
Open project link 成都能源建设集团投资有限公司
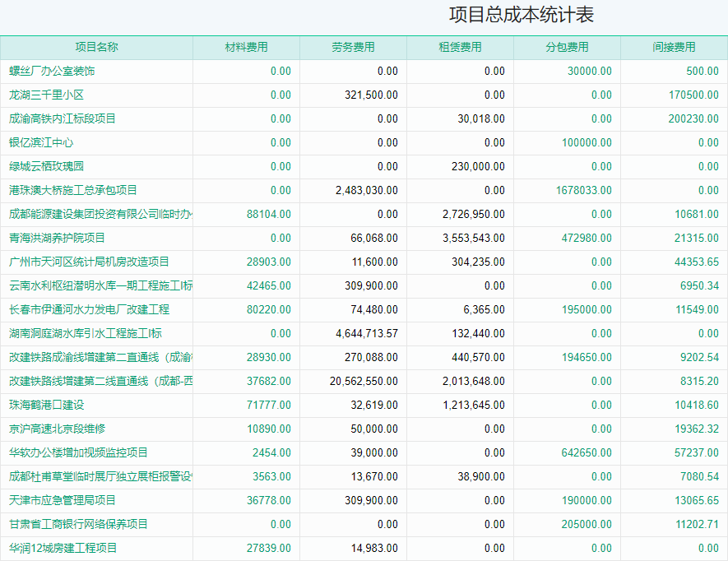point(100,214)
